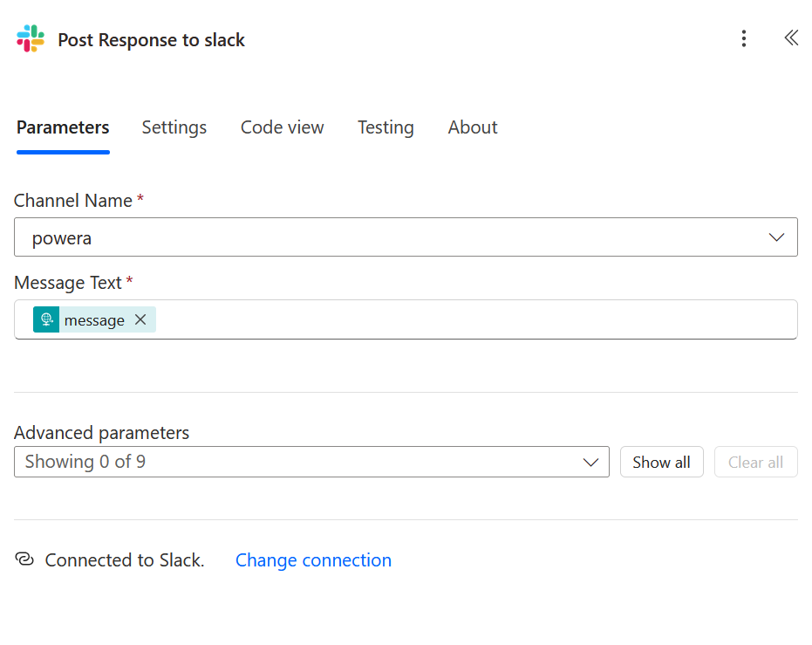Viewport: 812px width, 645px height.
Task: Click the chevron arrow in Channel Name field
Action: pos(776,237)
